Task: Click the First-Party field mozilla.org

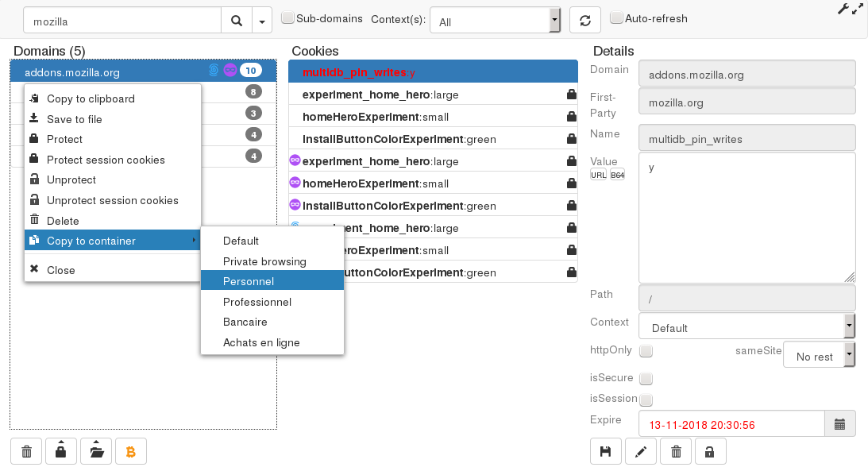Action: coord(746,102)
